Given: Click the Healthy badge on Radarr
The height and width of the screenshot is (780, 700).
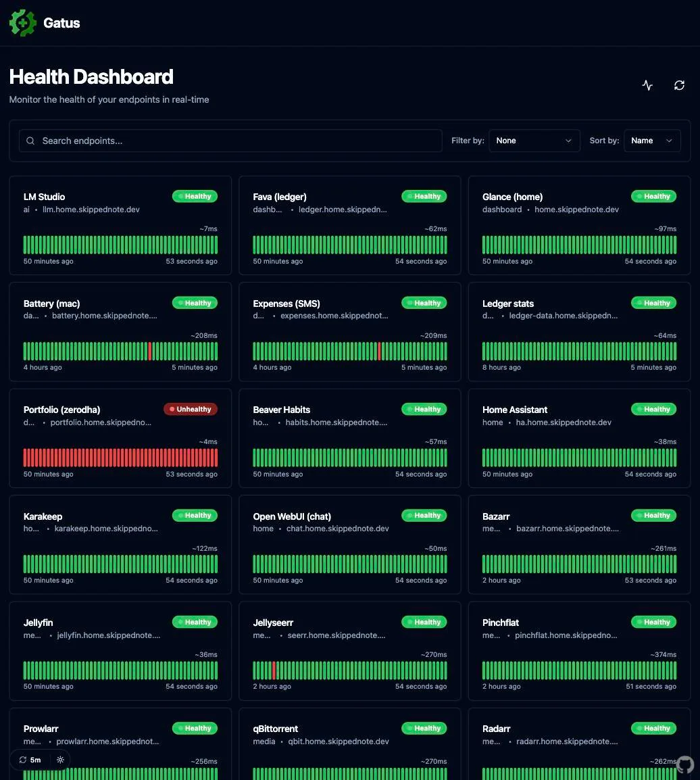Looking at the screenshot, I should point(654,728).
